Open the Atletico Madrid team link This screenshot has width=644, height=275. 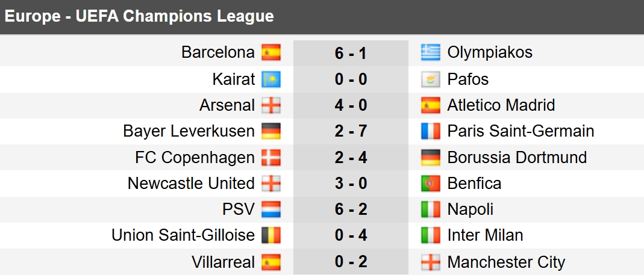(x=501, y=106)
